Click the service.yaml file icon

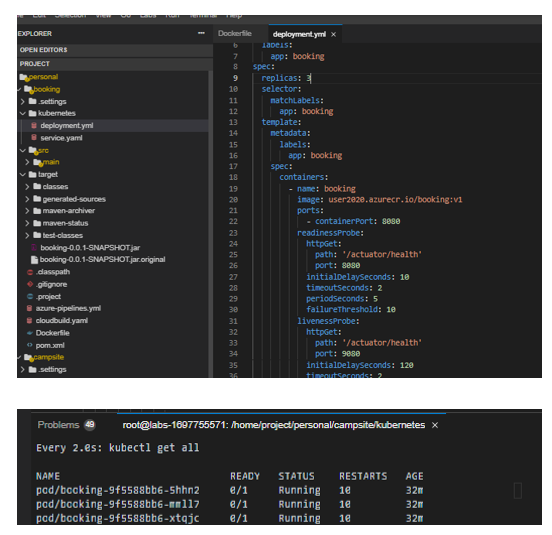[34, 138]
